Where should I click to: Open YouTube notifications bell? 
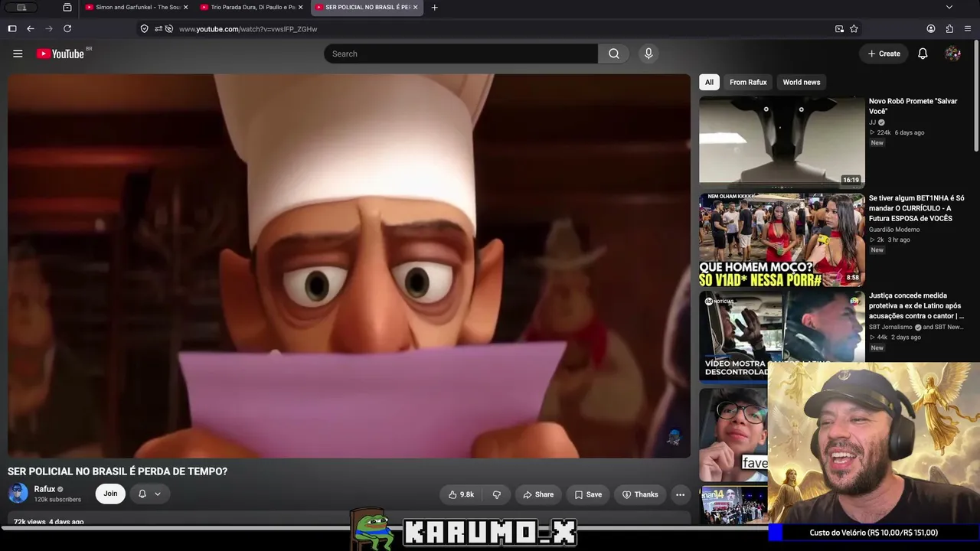click(923, 54)
